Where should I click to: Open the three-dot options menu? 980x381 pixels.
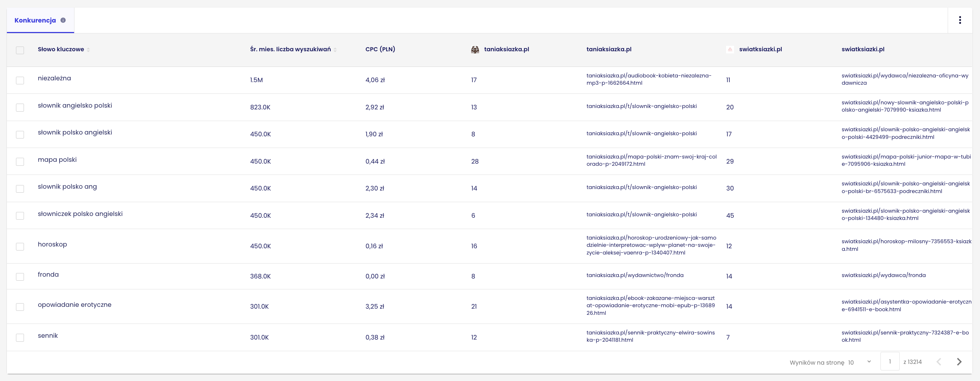coord(960,20)
